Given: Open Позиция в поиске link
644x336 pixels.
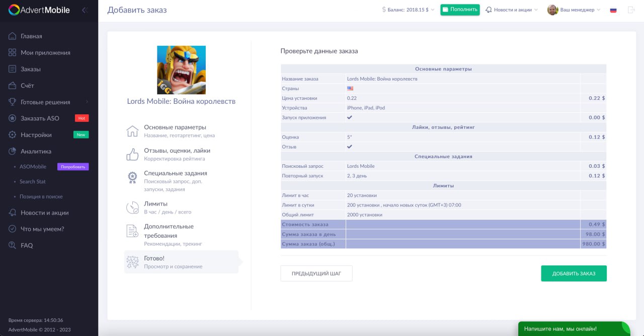Looking at the screenshot, I should tap(41, 196).
